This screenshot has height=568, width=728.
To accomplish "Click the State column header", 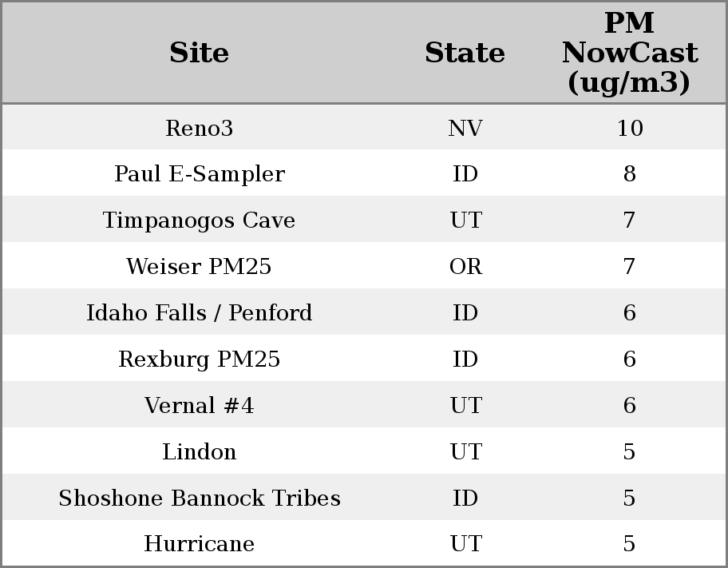I will click(x=465, y=54).
